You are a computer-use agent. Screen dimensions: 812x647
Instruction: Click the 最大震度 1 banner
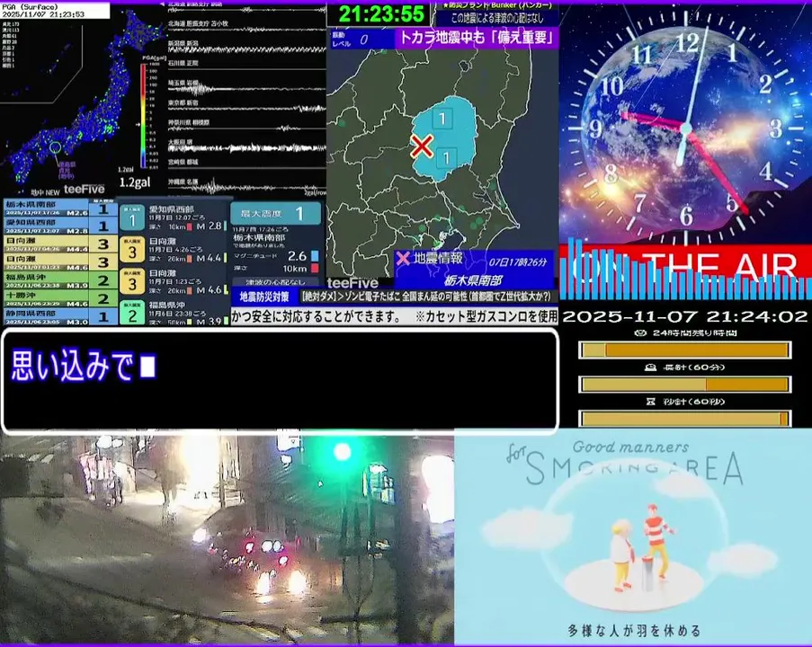tap(275, 213)
